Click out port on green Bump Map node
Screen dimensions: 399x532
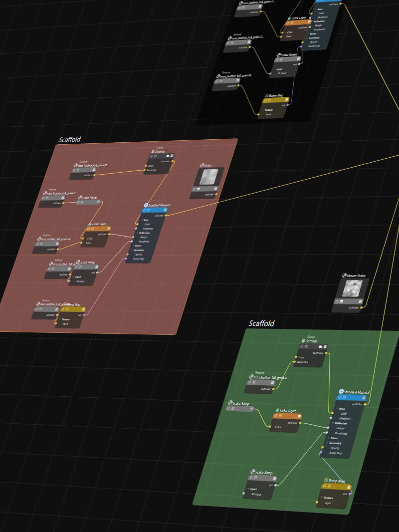click(x=350, y=494)
